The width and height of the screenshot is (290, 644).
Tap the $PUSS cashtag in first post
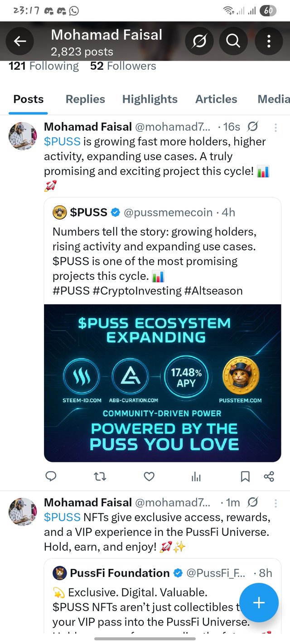click(62, 141)
